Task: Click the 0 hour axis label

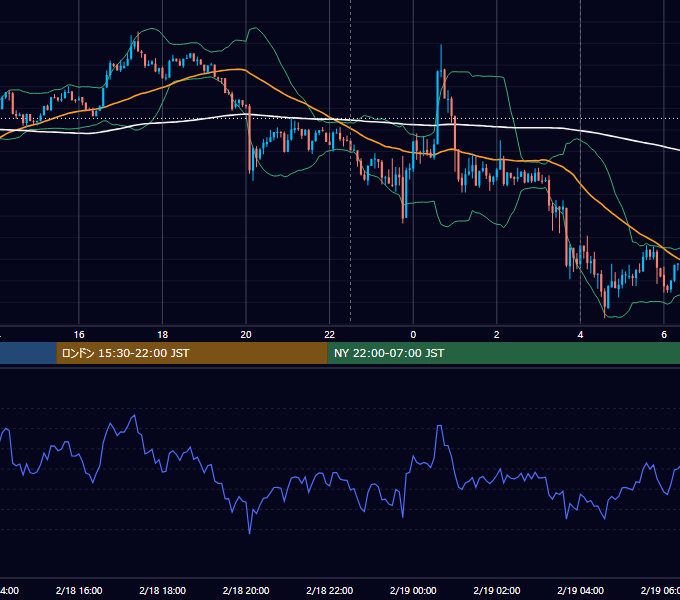Action: point(413,335)
